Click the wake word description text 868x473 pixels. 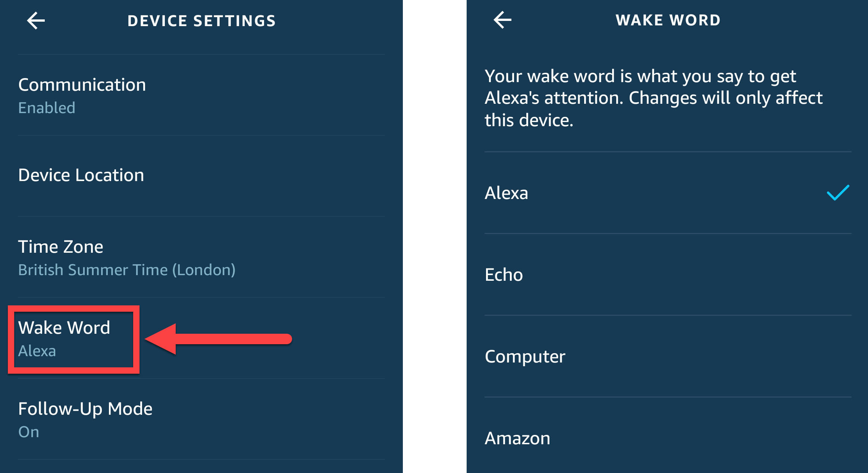coord(653,98)
